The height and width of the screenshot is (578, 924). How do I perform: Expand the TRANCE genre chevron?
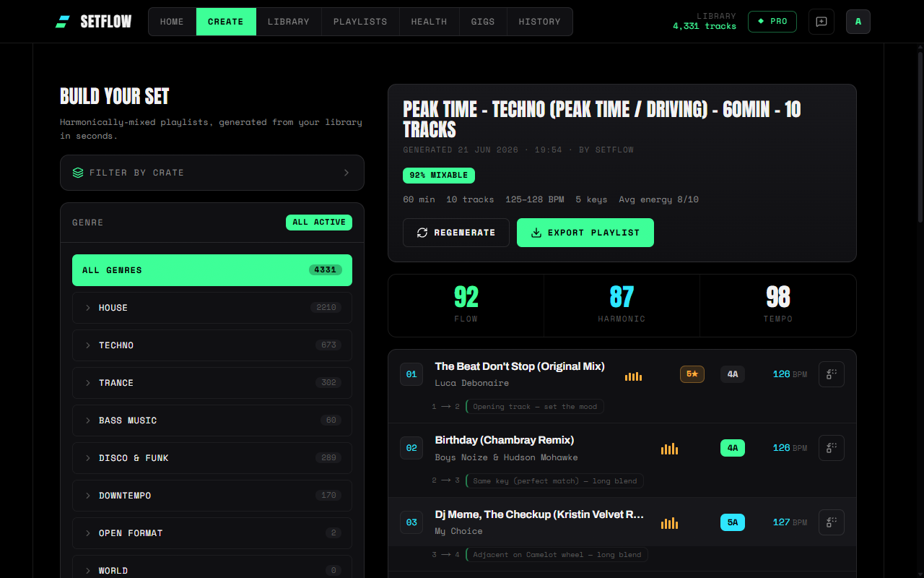tap(88, 383)
